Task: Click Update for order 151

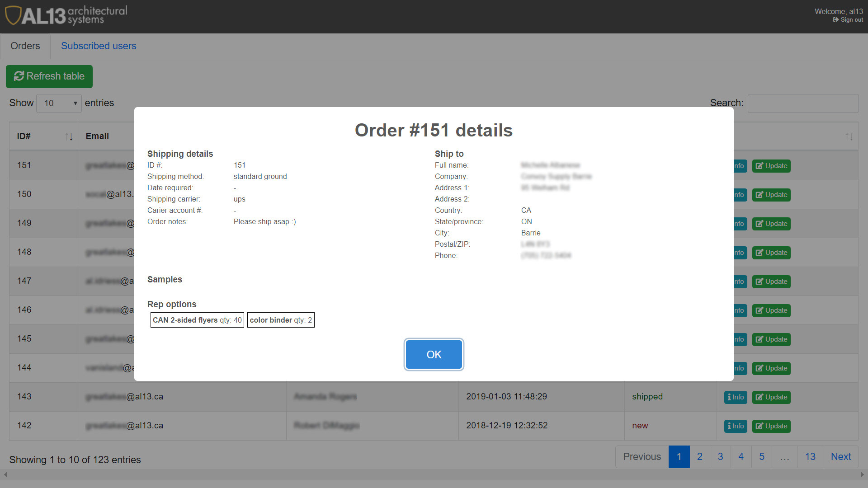Action: (771, 166)
